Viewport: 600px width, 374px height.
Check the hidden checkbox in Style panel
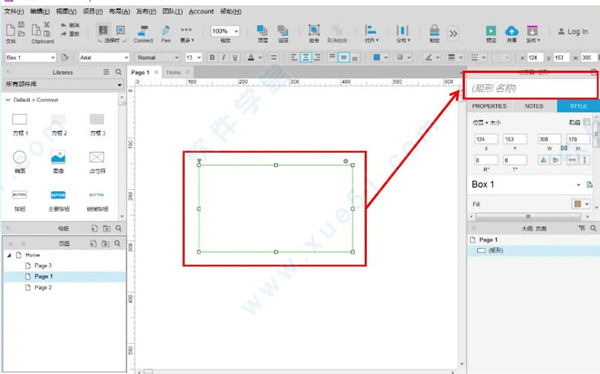coord(587,122)
